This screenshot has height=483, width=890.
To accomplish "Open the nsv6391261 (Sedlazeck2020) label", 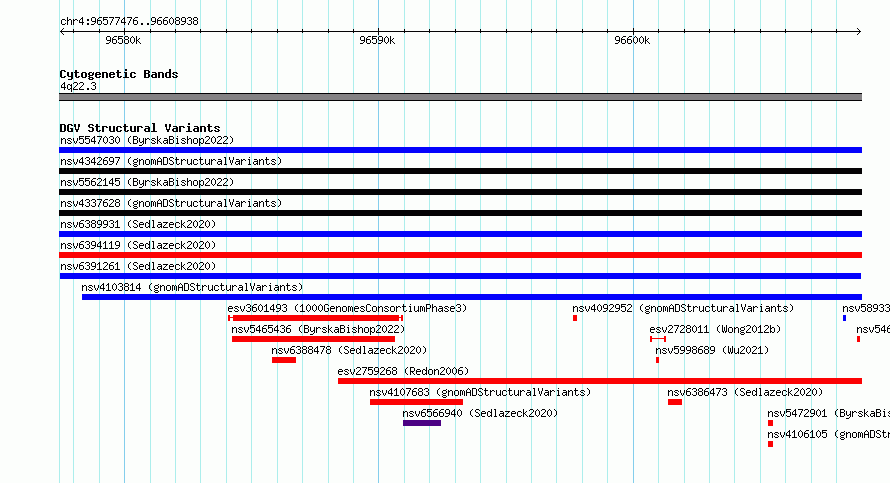I will tap(138, 266).
